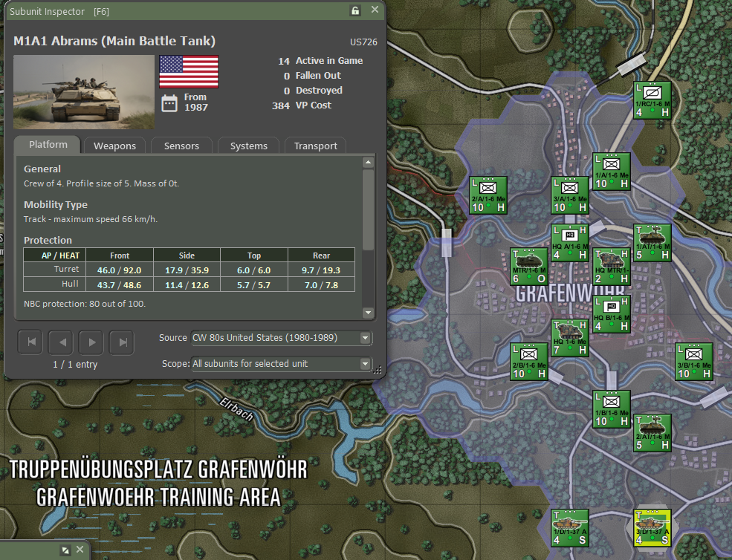Go to next entry button
This screenshot has width=732, height=560.
[92, 342]
